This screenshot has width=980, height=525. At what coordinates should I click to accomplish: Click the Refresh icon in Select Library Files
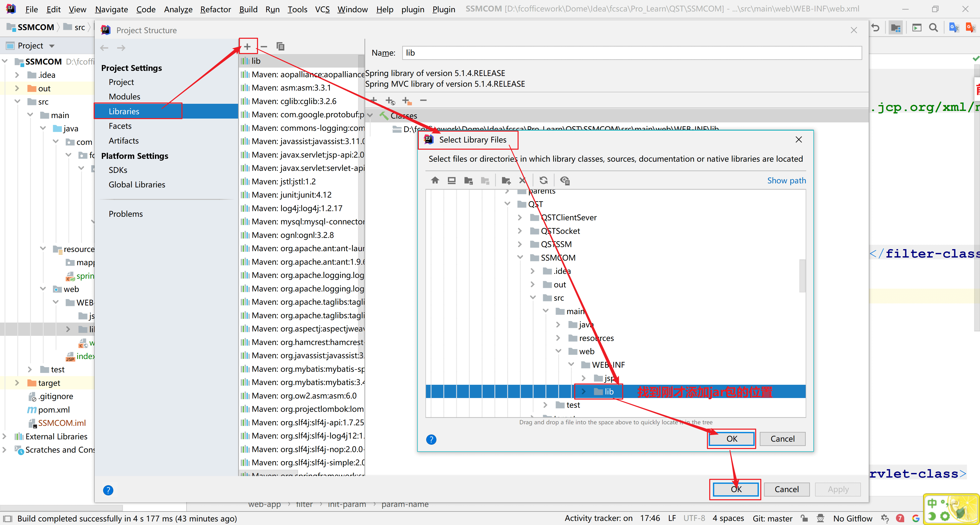click(544, 181)
